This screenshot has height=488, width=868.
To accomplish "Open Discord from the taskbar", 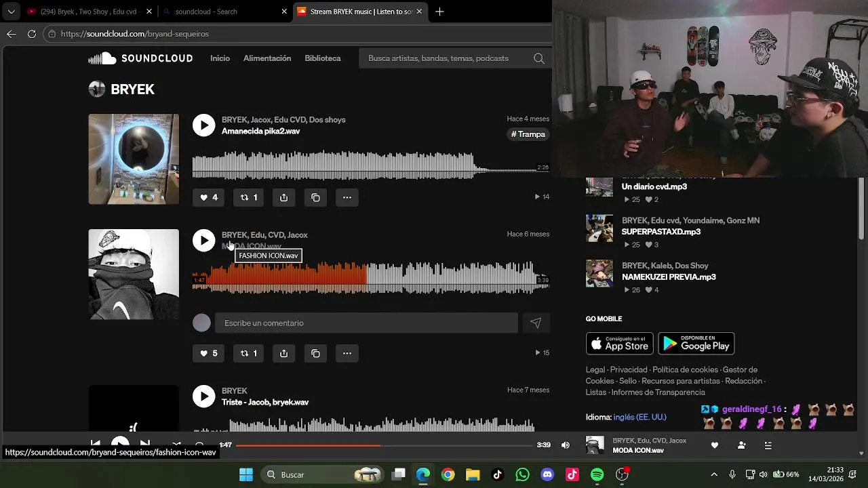I will pos(547,474).
